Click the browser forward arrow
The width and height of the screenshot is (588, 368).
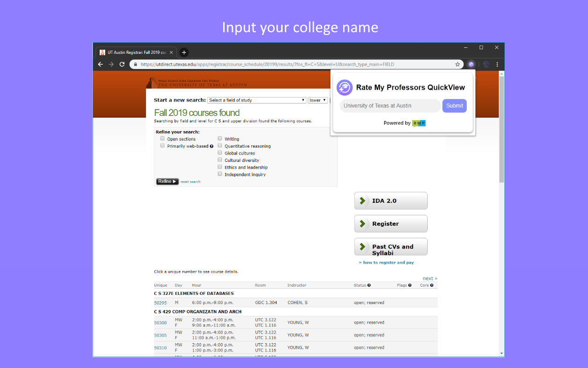tap(111, 64)
